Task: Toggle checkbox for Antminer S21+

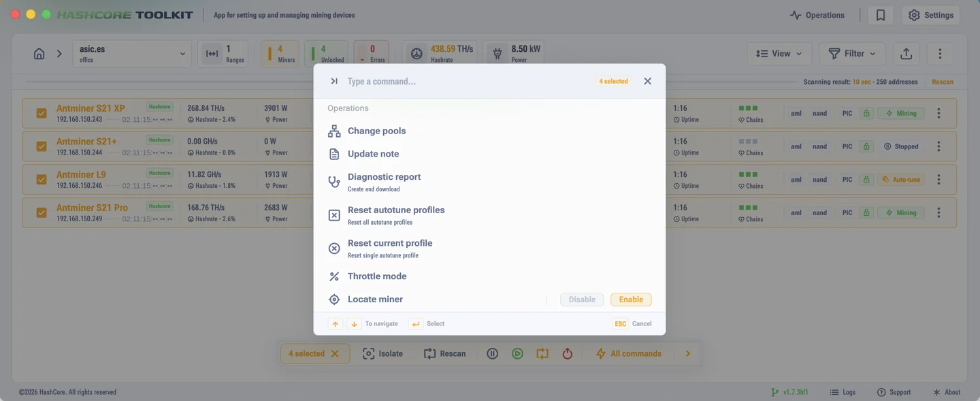Action: pyautogui.click(x=42, y=146)
